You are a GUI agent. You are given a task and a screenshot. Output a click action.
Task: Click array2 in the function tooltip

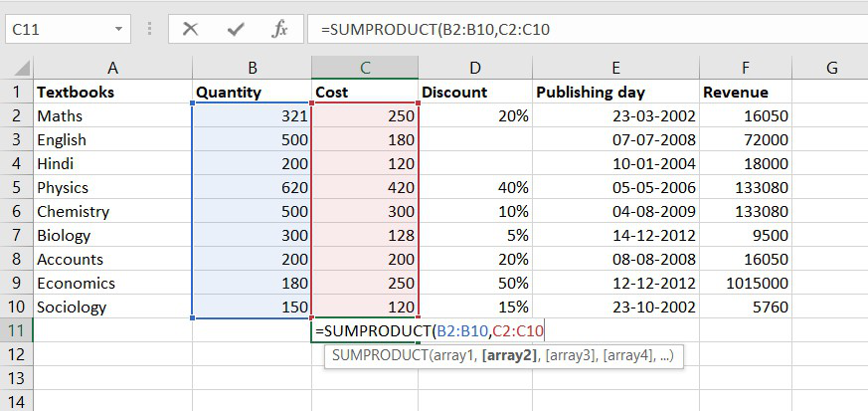[510, 356]
